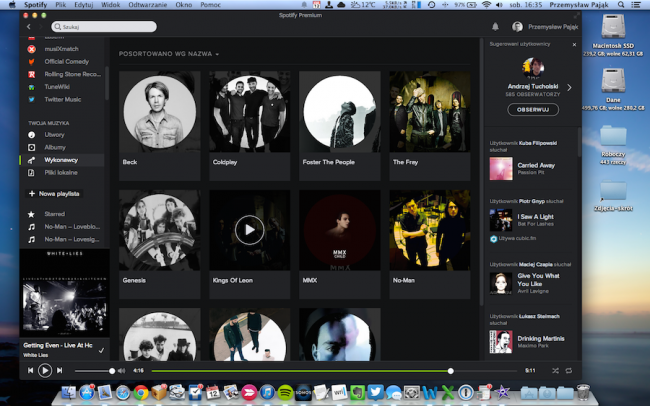650x406 pixels.
Task: Click Spotify icon in the Dock
Action: point(285,392)
